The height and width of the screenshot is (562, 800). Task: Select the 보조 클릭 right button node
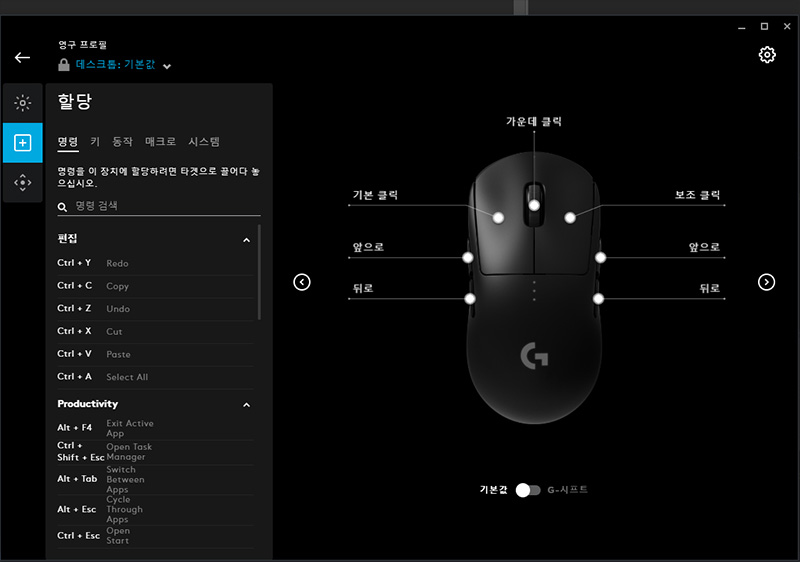point(570,218)
